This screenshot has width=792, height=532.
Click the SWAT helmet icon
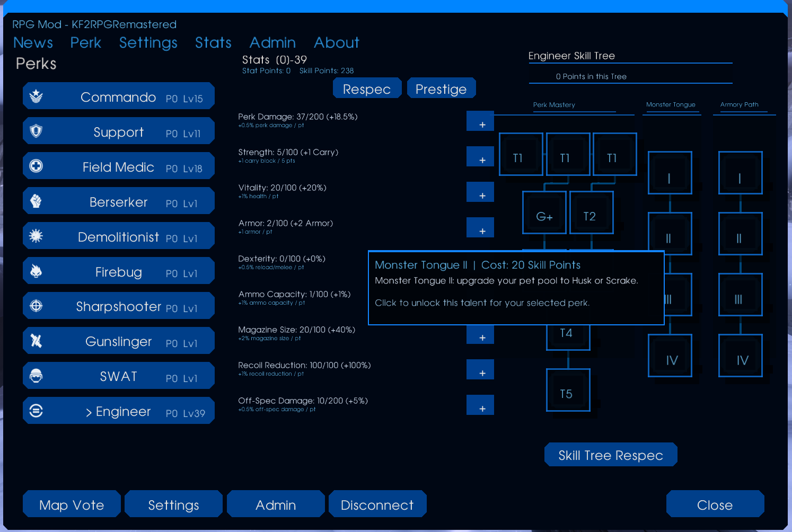click(x=36, y=376)
